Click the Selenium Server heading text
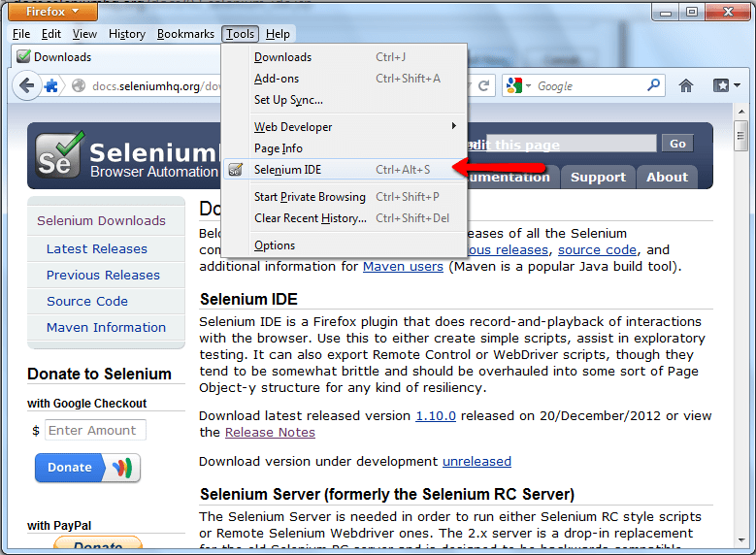This screenshot has height=555, width=756. tap(387, 494)
